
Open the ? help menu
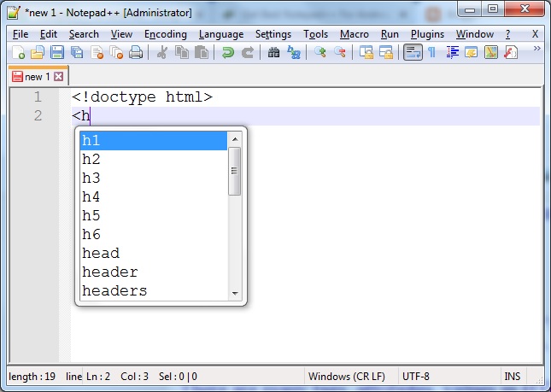pos(507,34)
